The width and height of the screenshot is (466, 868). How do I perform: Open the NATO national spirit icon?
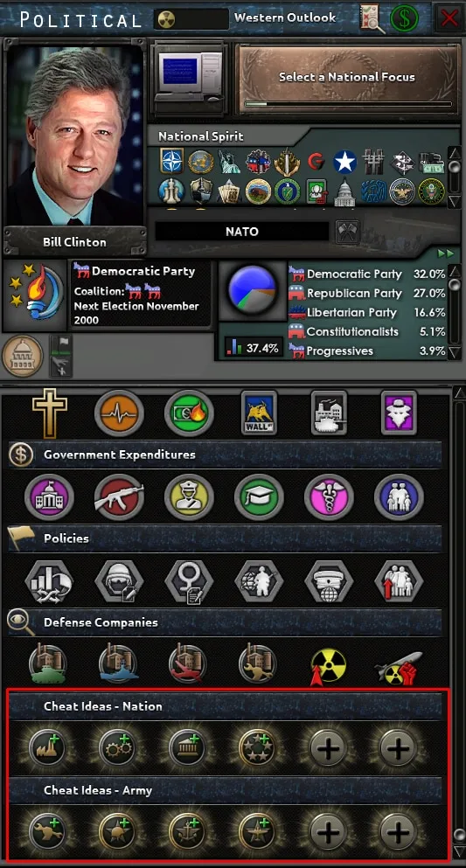point(171,162)
